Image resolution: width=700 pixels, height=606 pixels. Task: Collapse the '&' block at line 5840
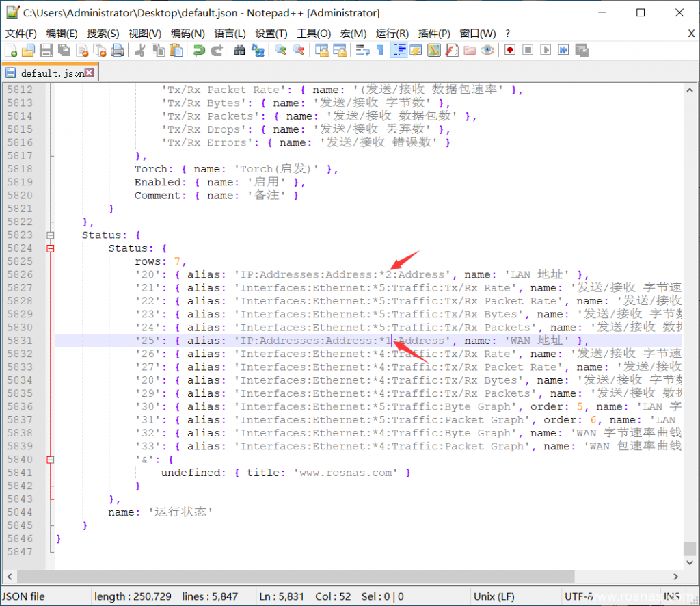click(50, 460)
